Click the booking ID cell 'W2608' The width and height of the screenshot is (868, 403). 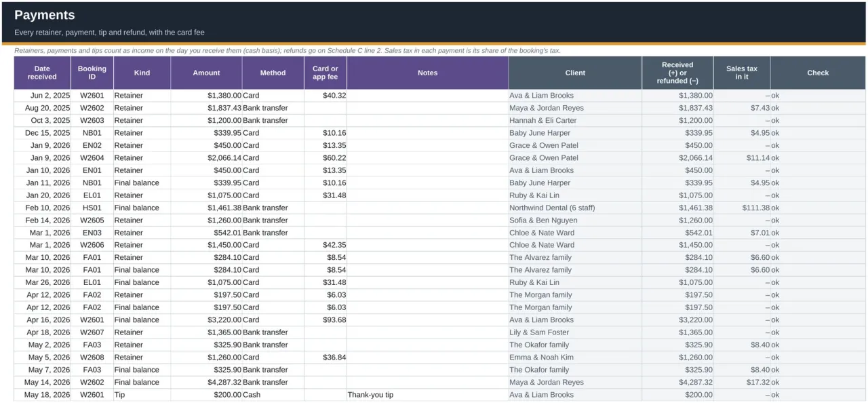[x=92, y=357]
